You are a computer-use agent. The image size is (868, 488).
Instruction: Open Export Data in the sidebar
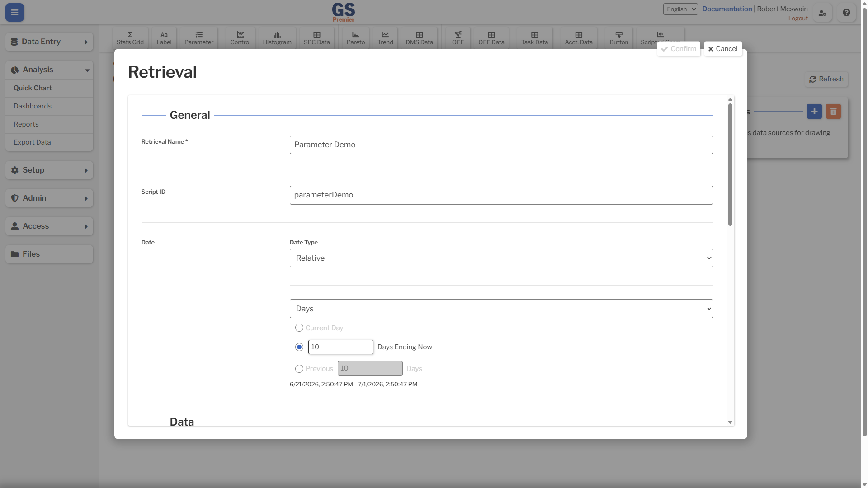coord(49,142)
